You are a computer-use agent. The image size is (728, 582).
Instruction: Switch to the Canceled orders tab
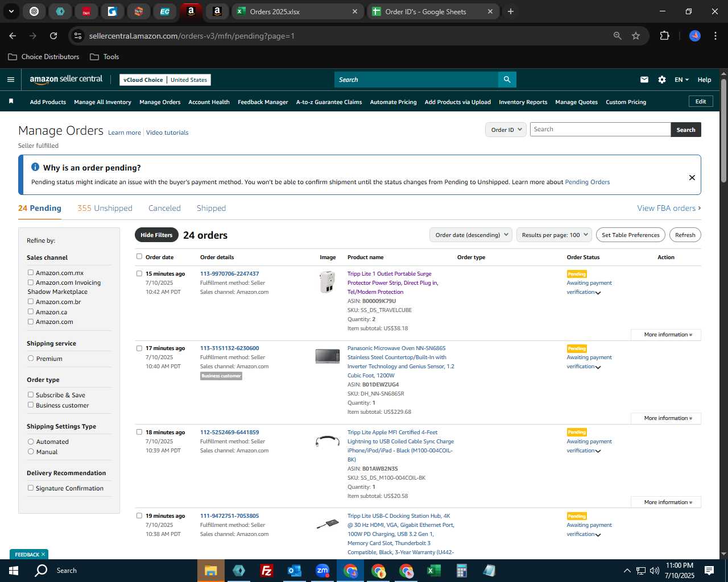164,208
